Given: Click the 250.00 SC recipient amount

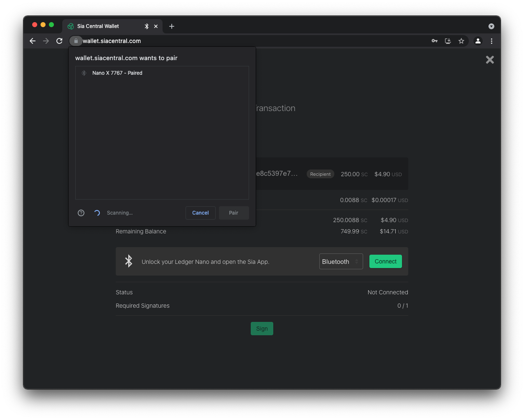Looking at the screenshot, I should click(x=354, y=174).
